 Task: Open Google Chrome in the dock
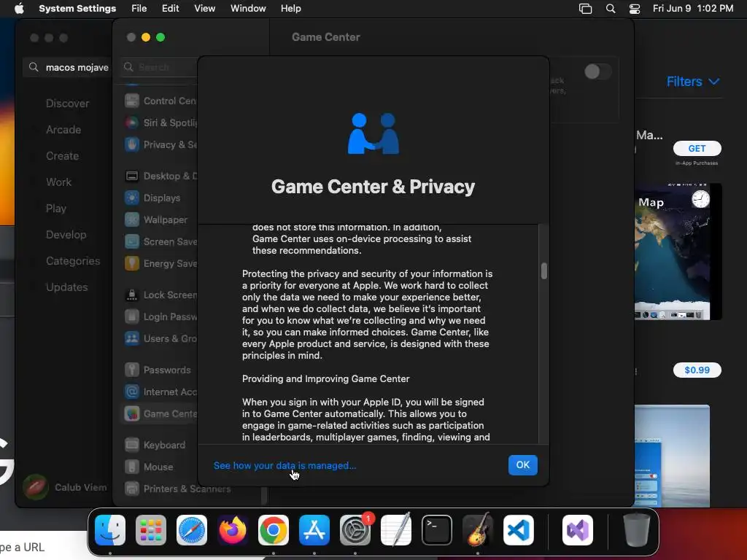click(274, 530)
